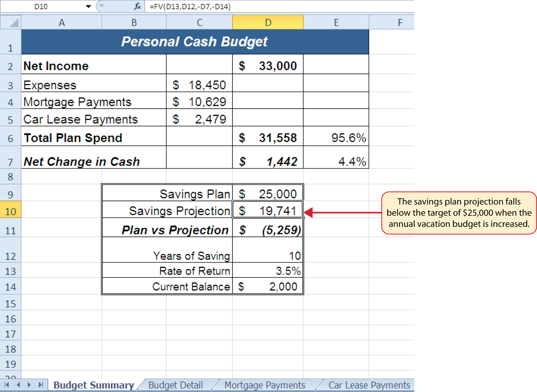Select row 1 header
The height and width of the screenshot is (392, 537).
(10, 42)
